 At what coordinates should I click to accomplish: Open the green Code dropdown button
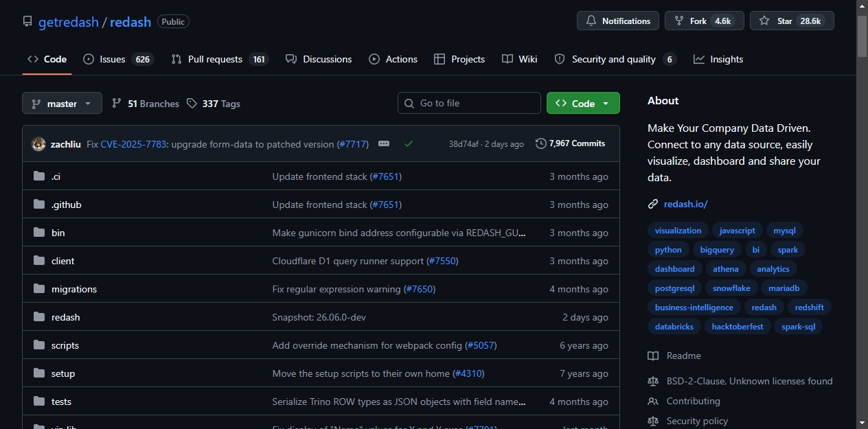pyautogui.click(x=583, y=103)
